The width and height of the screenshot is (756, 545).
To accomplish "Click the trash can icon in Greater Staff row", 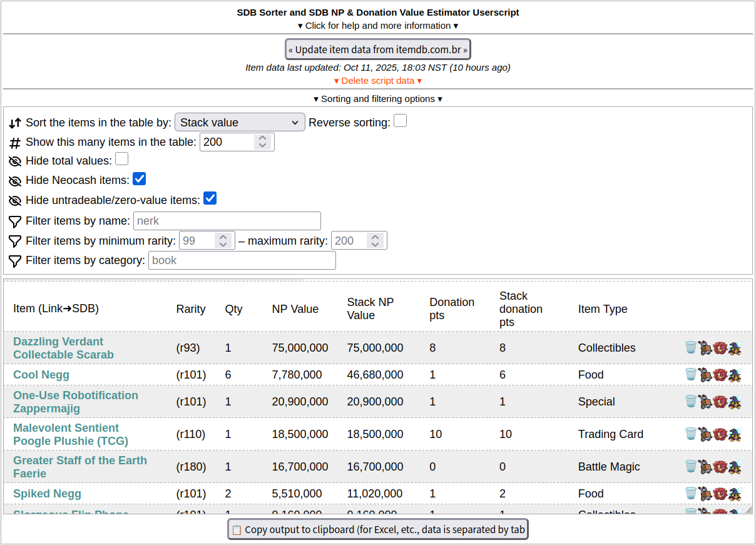I will point(690,467).
